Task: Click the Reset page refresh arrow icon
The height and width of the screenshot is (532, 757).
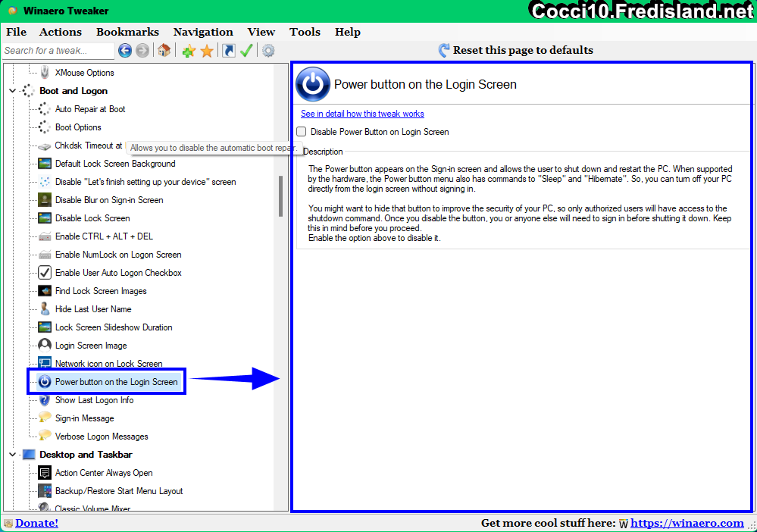Action: pyautogui.click(x=444, y=50)
